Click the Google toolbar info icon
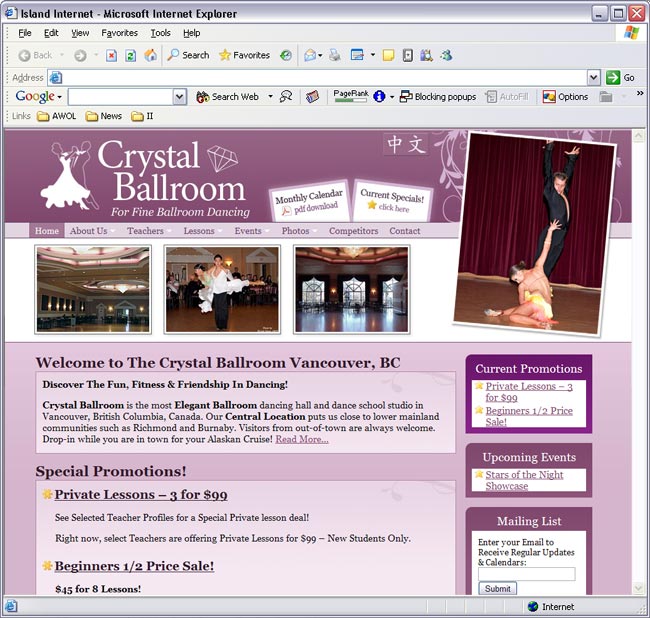650x618 pixels. click(378, 97)
